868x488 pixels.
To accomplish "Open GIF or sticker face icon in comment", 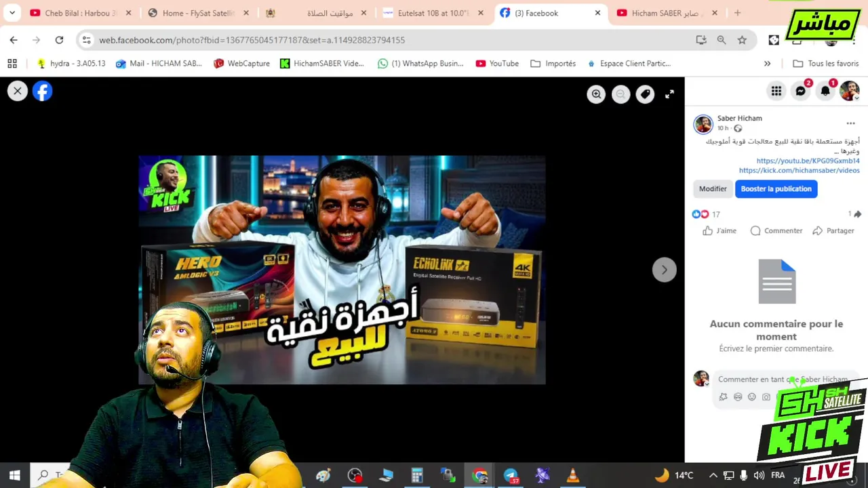I will click(737, 397).
